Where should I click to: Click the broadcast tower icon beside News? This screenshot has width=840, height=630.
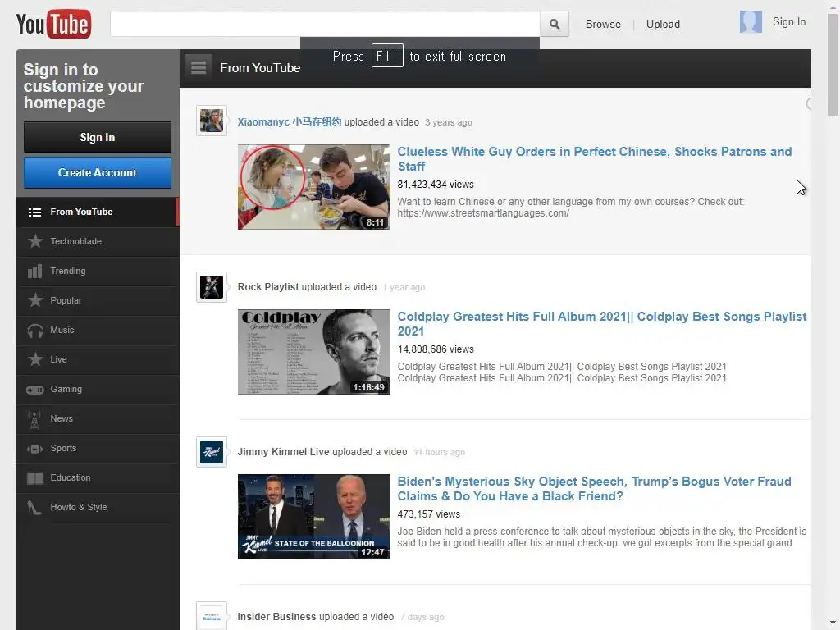tap(34, 419)
